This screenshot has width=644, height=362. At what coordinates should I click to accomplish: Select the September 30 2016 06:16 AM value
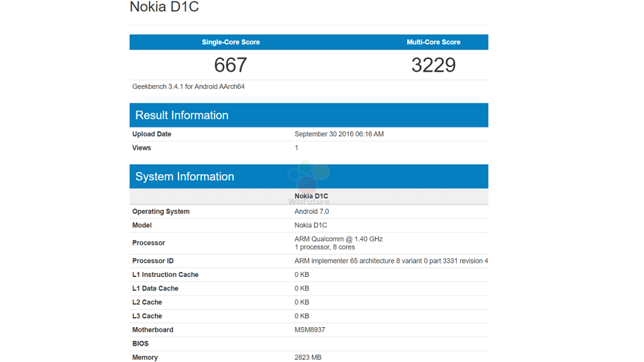339,134
